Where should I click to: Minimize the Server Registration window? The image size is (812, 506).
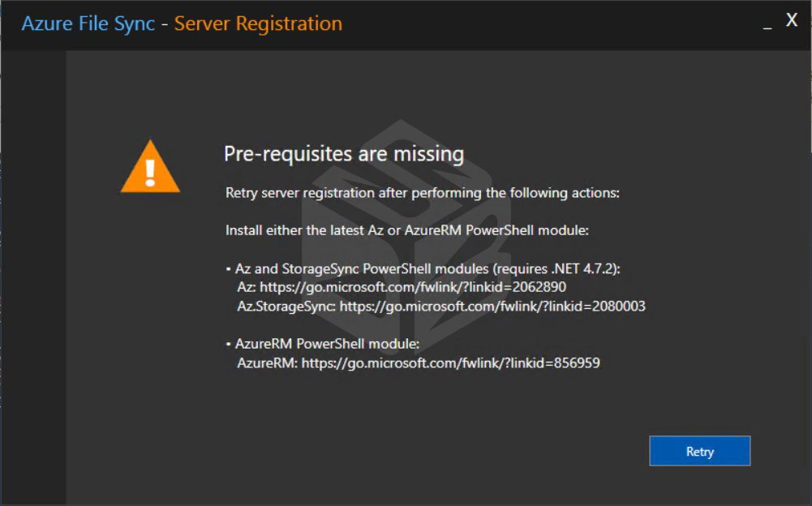[767, 24]
